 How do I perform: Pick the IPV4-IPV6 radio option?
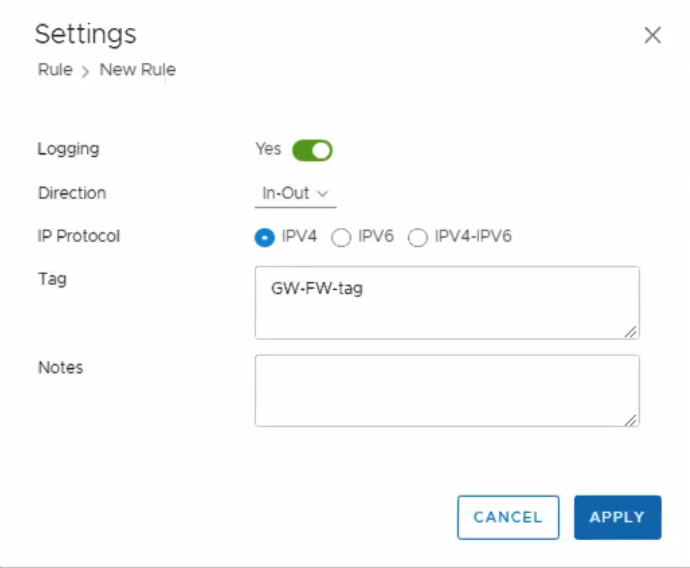[417, 237]
